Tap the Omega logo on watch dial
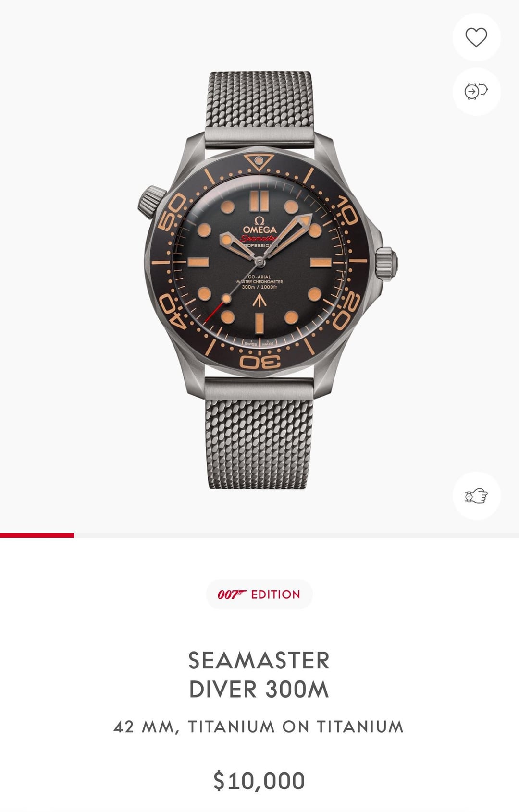 click(259, 226)
